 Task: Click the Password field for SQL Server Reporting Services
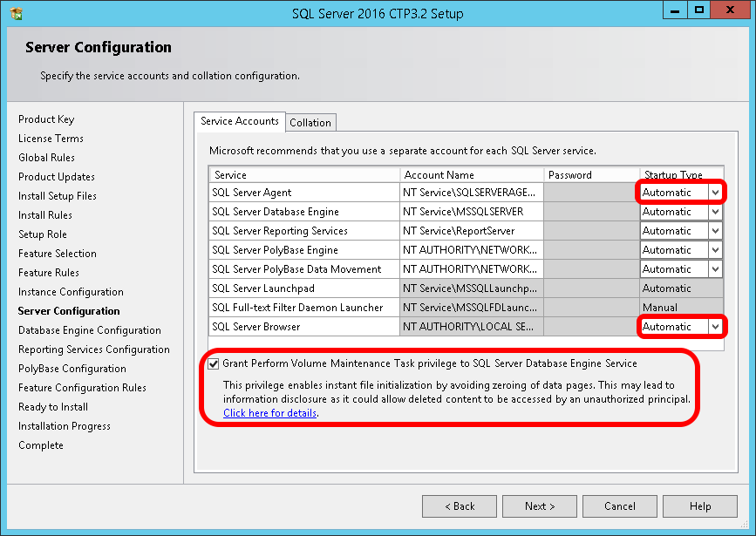(x=591, y=231)
